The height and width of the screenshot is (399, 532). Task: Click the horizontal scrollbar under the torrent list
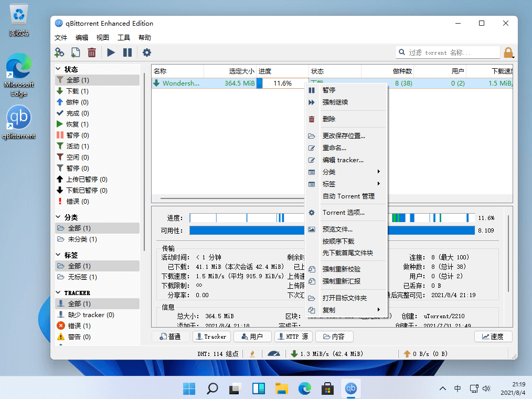tap(233, 198)
